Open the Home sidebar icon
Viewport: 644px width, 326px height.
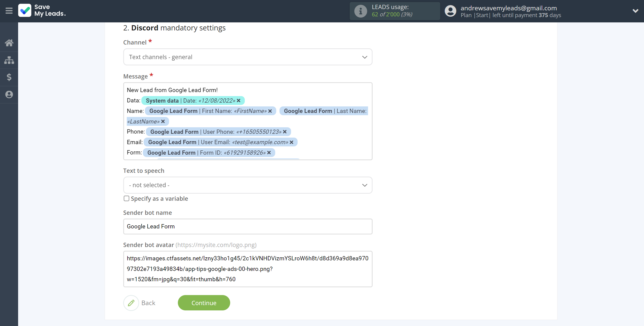9,43
